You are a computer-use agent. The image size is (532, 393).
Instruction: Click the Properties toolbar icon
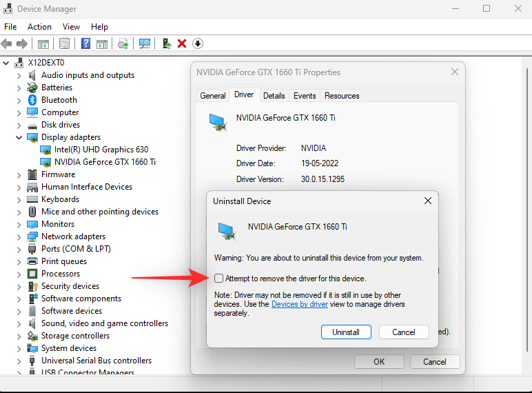pos(64,43)
